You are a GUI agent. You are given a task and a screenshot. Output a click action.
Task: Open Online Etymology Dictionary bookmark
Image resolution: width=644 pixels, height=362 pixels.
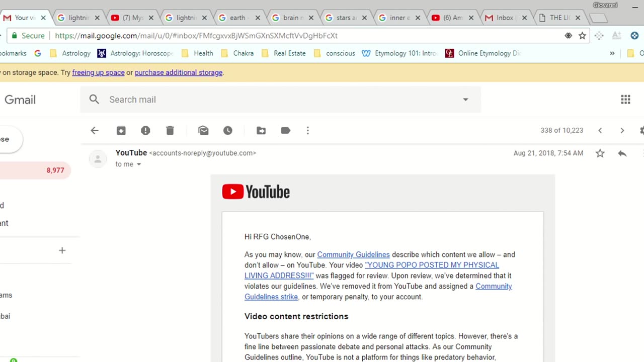(x=483, y=53)
